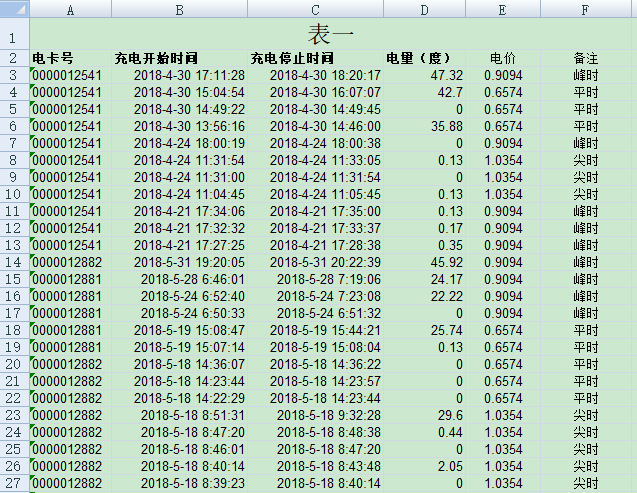Select cell with 2018-5-24 6:50:33
Screen dimensions: 637x493
click(179, 314)
